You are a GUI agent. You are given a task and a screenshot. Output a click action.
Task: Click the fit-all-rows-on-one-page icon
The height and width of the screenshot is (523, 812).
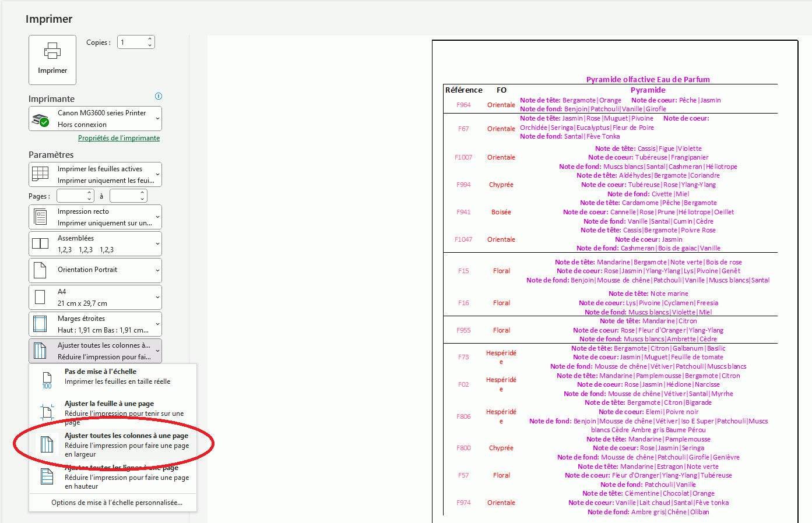click(x=47, y=476)
